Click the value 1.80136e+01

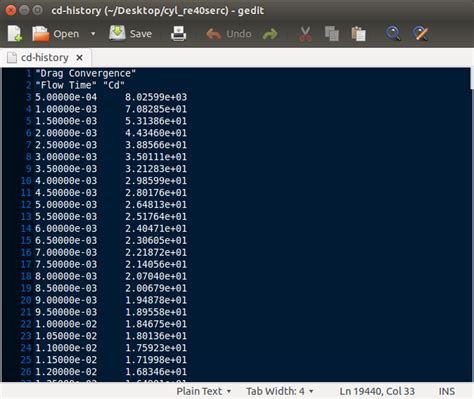pos(156,336)
